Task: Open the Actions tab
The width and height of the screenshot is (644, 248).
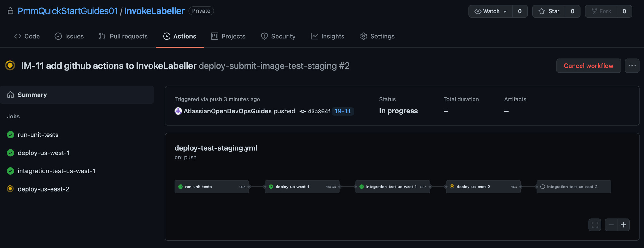Action: [180, 36]
